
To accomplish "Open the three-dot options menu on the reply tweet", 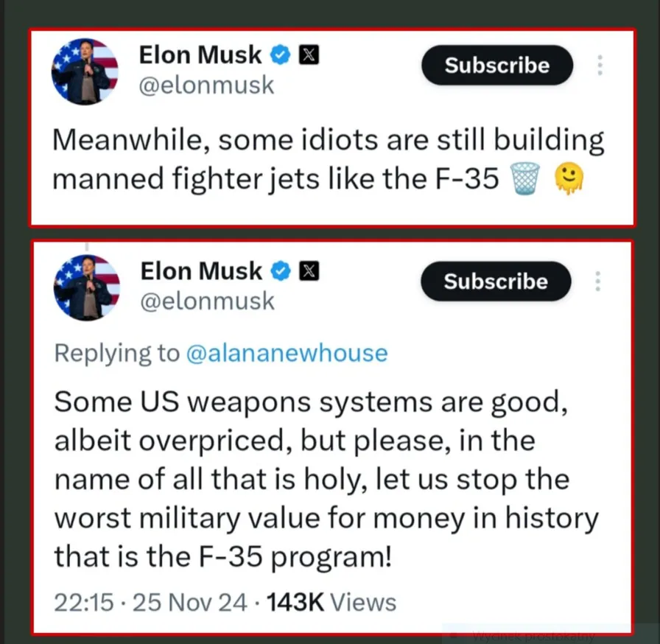I will pos(599,281).
